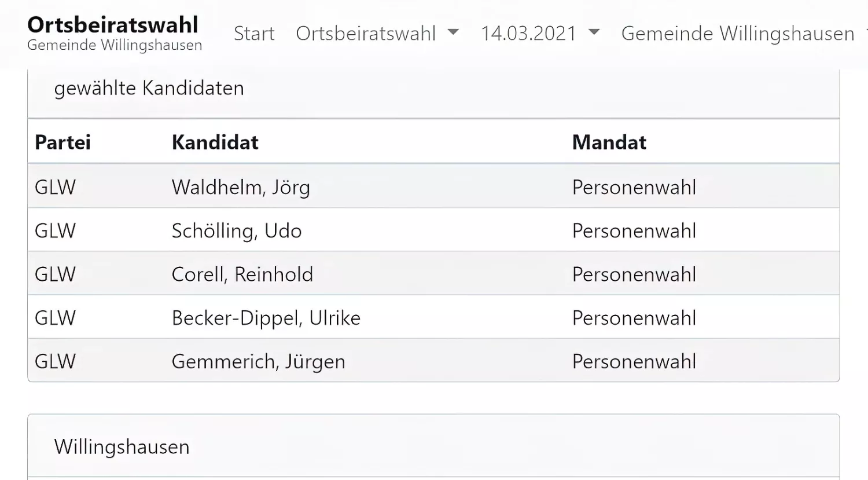Screen dimensions: 868x480
Task: Expand the 14.03.2021 date dropdown
Action: [539, 34]
